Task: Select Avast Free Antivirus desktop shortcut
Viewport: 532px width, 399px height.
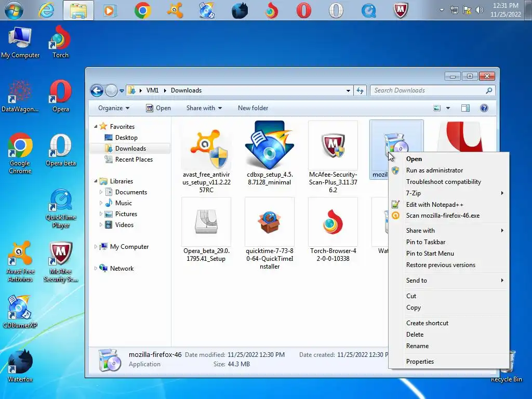Action: pos(20,262)
